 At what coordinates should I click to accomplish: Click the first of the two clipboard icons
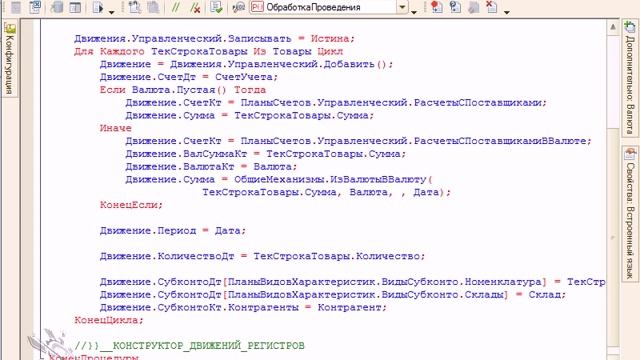(134, 7)
